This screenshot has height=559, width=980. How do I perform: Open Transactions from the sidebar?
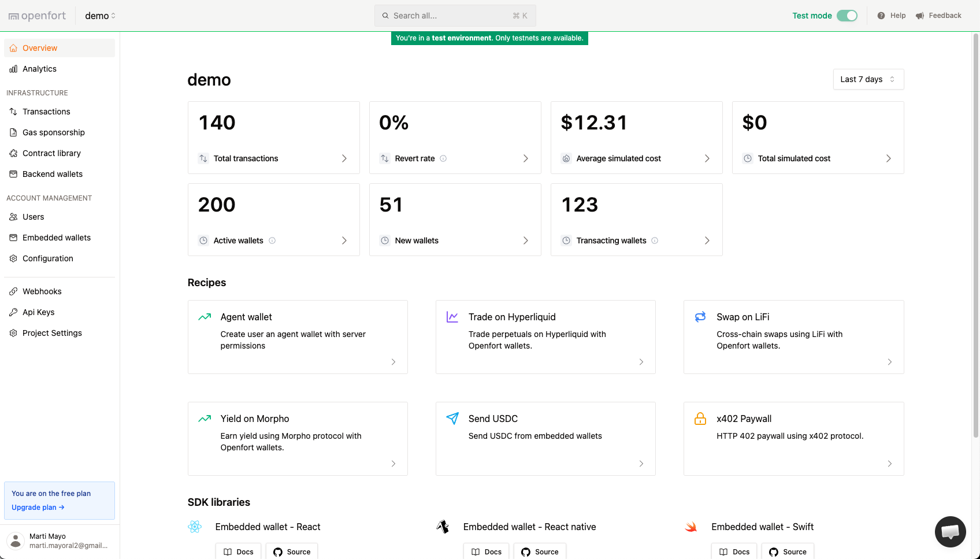tap(46, 111)
